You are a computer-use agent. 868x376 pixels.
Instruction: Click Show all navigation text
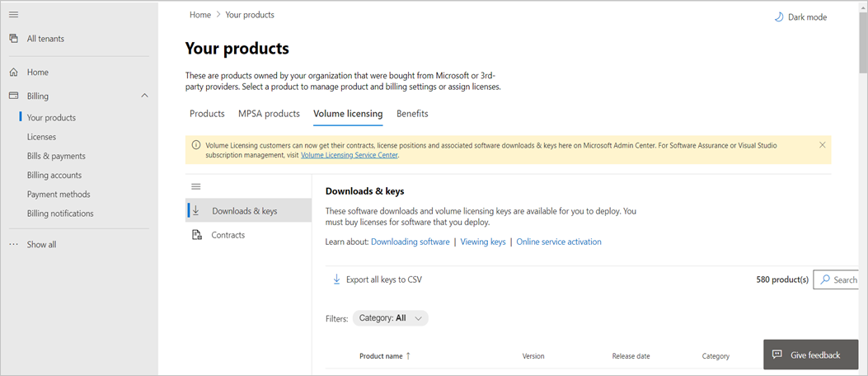(x=41, y=244)
